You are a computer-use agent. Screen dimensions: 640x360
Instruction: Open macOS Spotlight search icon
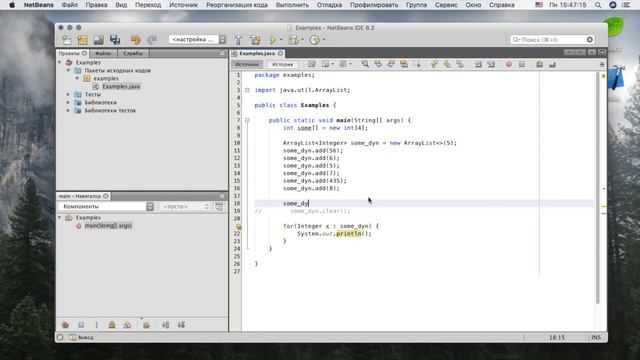click(x=598, y=5)
